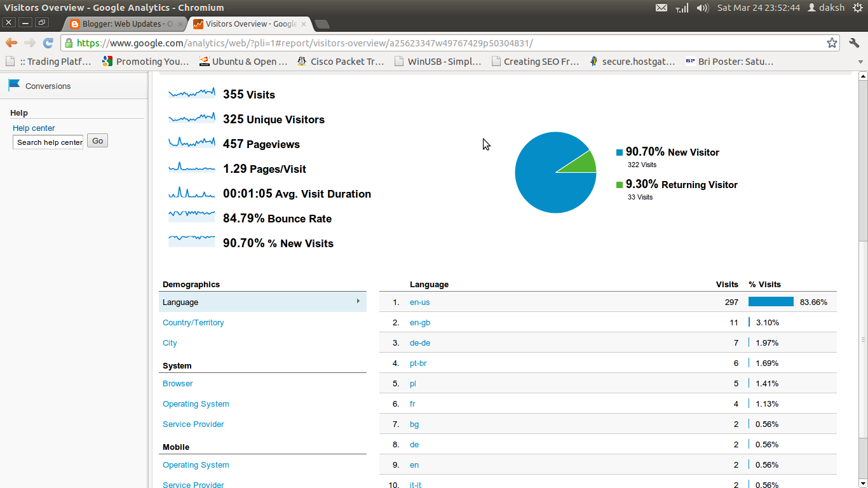Image resolution: width=868 pixels, height=488 pixels.
Task: Bookmark the page with the star icon
Action: point(833,44)
